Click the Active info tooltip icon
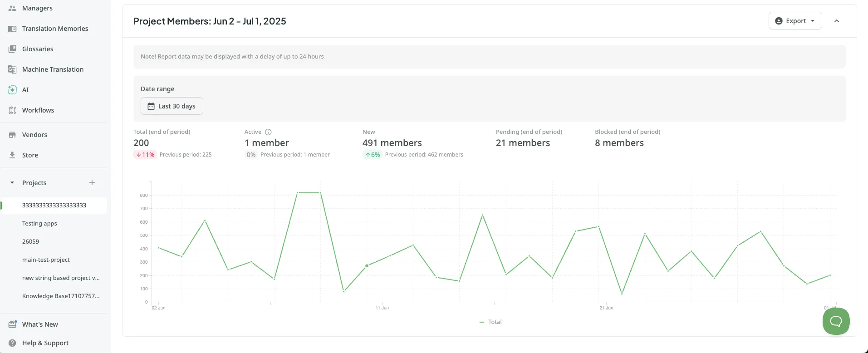 click(x=268, y=132)
